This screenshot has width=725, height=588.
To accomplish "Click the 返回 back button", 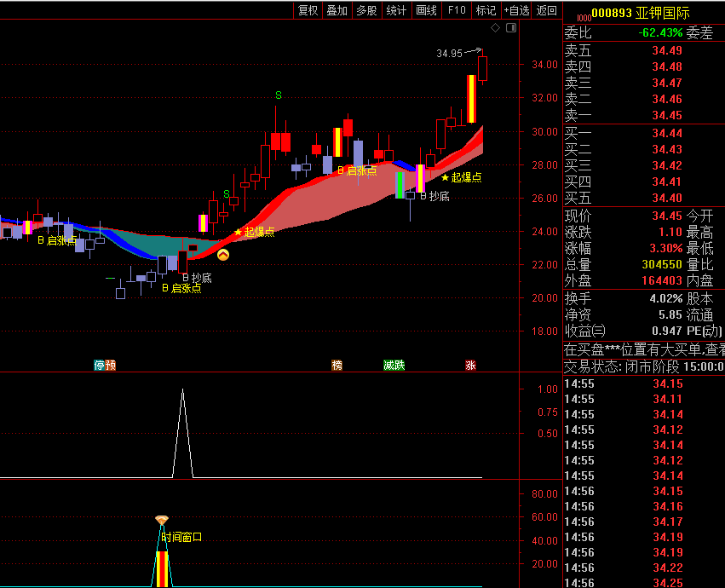I will pyautogui.click(x=547, y=10).
